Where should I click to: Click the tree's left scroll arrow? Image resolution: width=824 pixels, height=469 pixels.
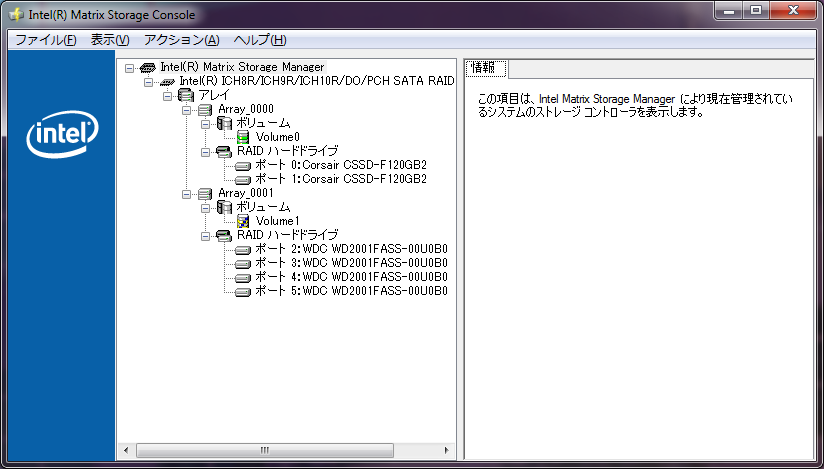126,451
